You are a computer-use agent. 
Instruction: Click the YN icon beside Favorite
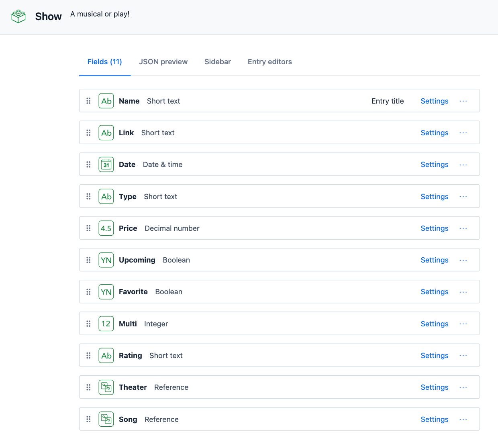[x=106, y=291]
